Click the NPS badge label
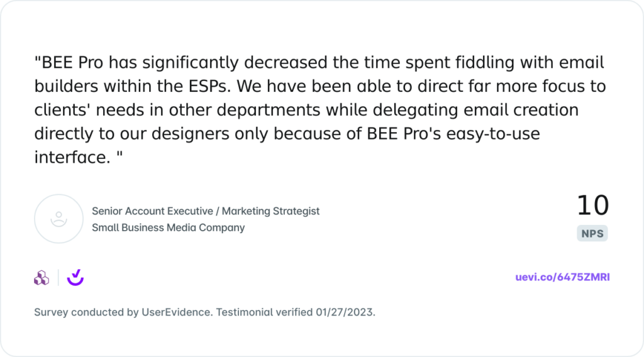Viewport: 644px width, 357px height. 592,233
